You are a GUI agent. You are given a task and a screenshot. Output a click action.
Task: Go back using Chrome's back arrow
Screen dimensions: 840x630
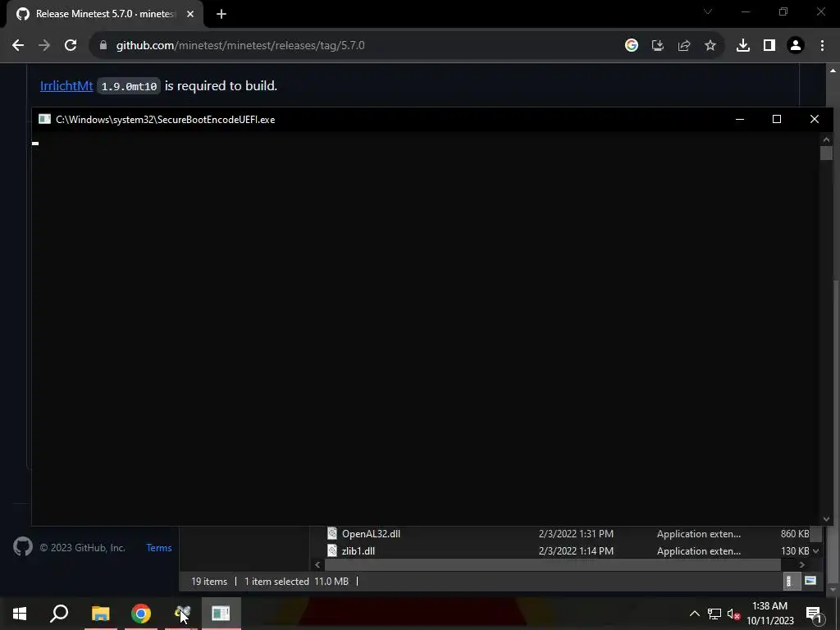(x=18, y=46)
